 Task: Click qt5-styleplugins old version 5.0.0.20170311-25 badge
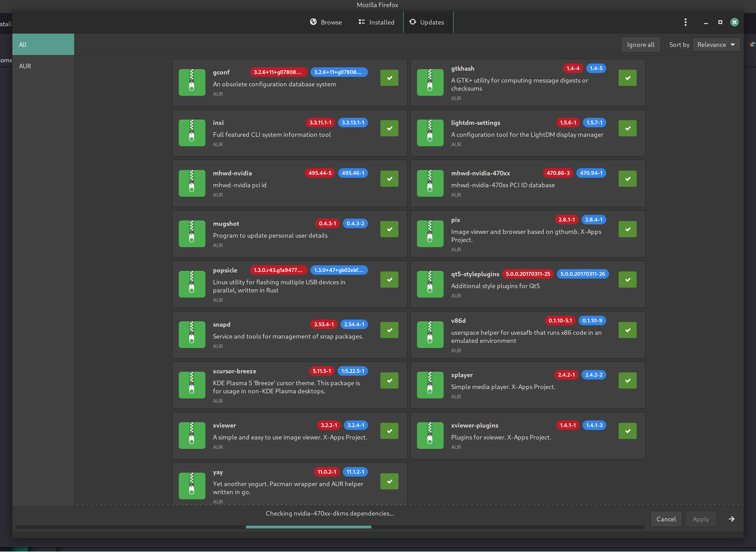528,274
